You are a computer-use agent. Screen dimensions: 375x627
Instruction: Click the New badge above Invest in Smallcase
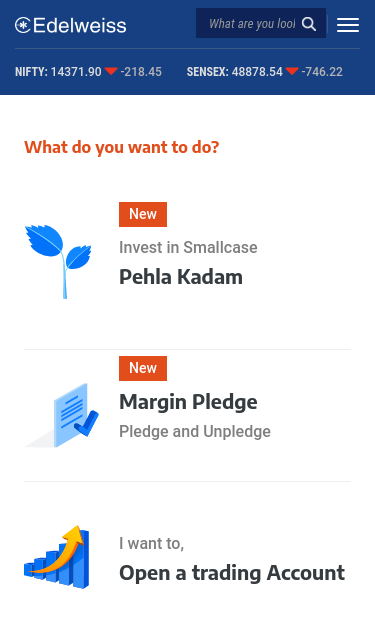143,214
